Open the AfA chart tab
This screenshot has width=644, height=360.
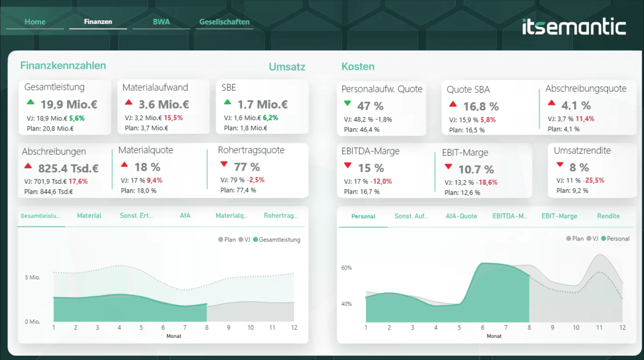[x=185, y=216]
